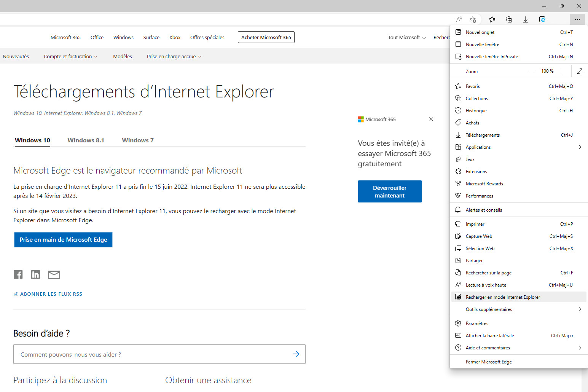The image size is (588, 392).
Task: Select Recharger en mode Internet Explorer
Action: click(x=519, y=297)
